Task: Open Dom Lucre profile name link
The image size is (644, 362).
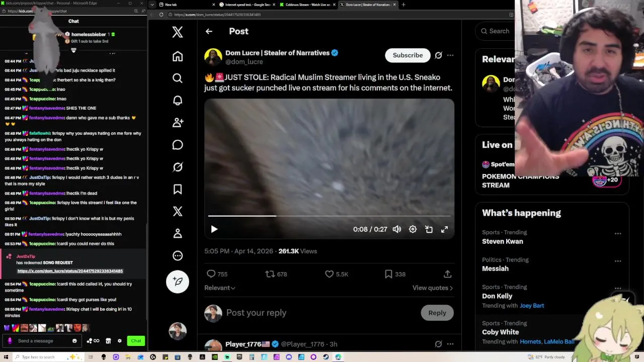Action: tap(277, 53)
